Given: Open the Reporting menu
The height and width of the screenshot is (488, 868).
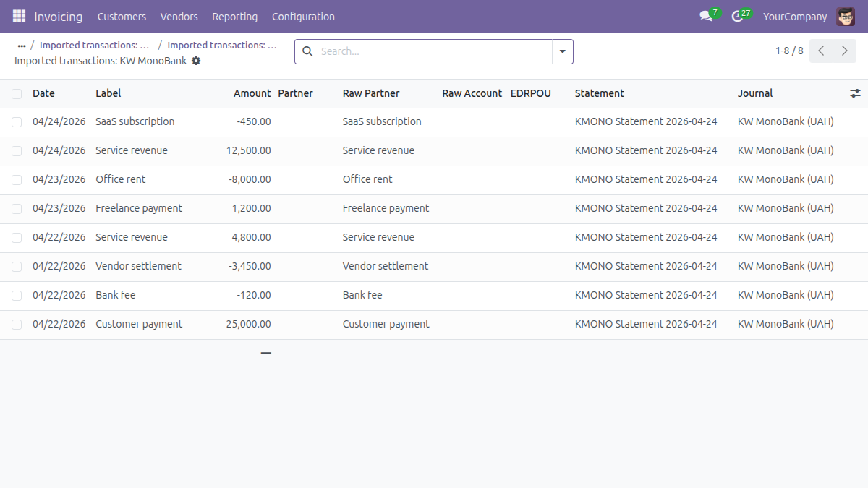Looking at the screenshot, I should point(235,16).
